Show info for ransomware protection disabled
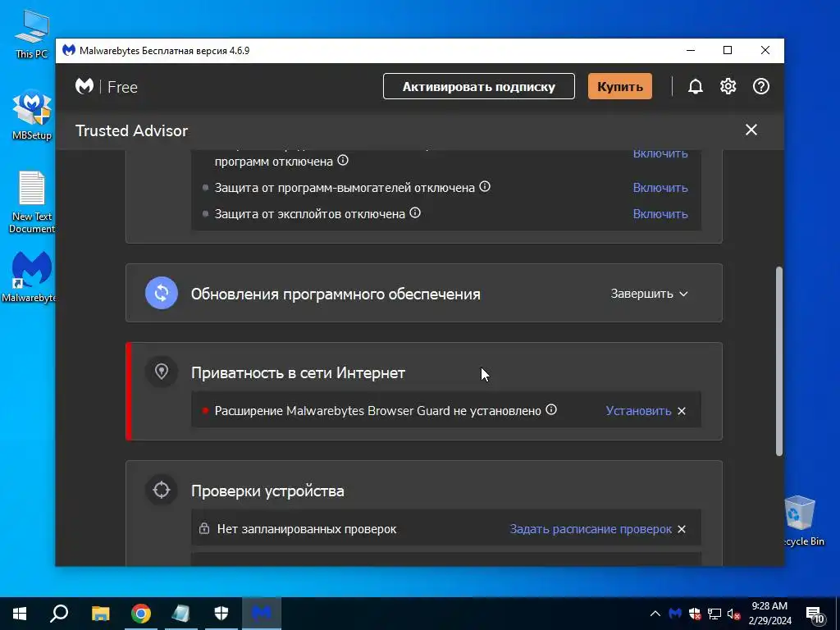 pos(485,186)
